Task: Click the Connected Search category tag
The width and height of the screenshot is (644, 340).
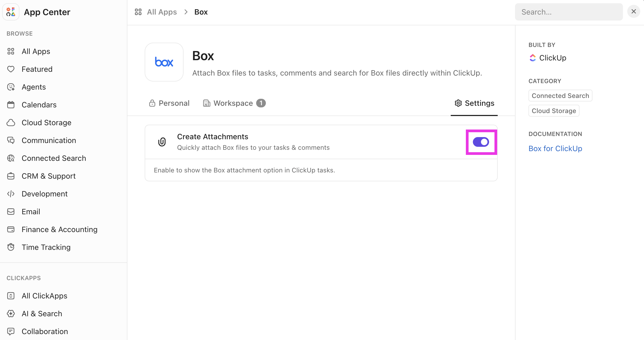Action: [x=560, y=96]
